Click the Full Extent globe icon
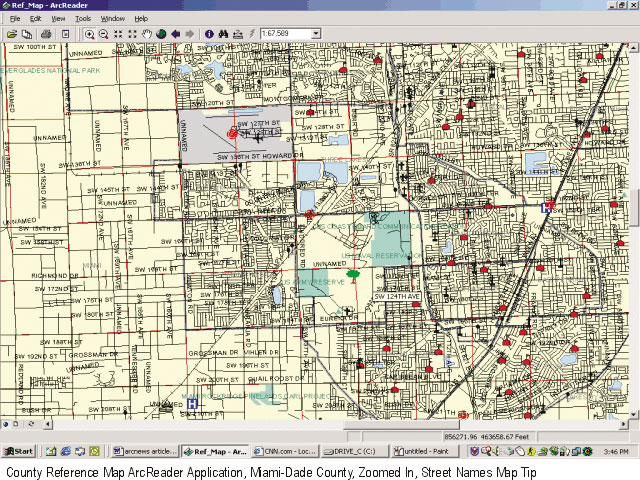This screenshot has width=640, height=480. (x=161, y=33)
